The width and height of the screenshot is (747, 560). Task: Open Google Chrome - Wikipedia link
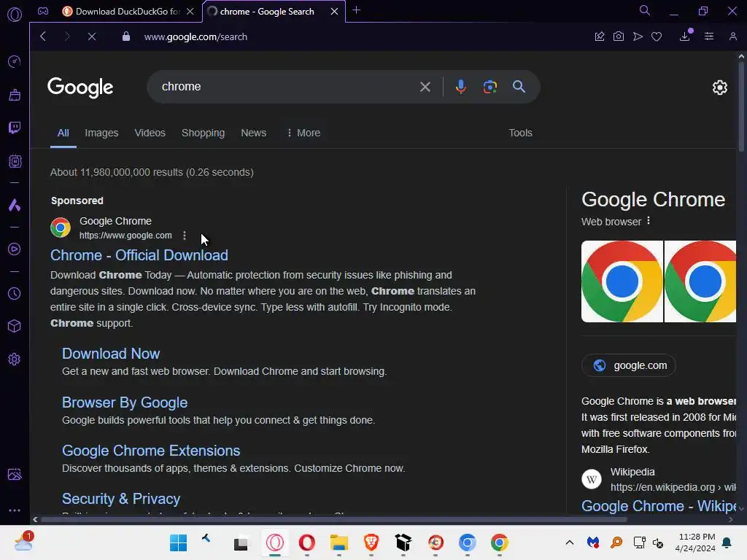659,506
